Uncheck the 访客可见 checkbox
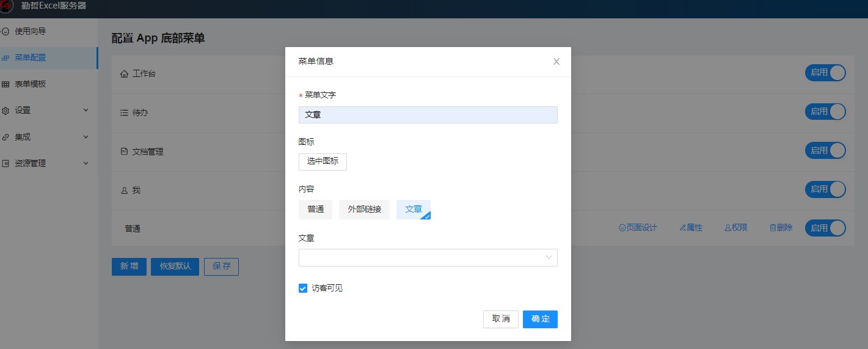The image size is (868, 349). pos(303,288)
